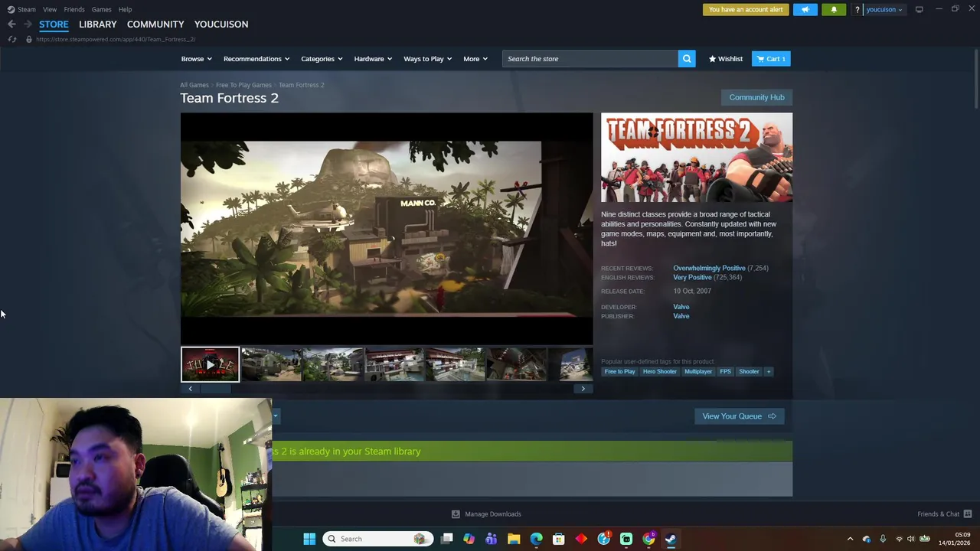The height and width of the screenshot is (551, 980).
Task: Open Task View on taskbar
Action: [446, 539]
